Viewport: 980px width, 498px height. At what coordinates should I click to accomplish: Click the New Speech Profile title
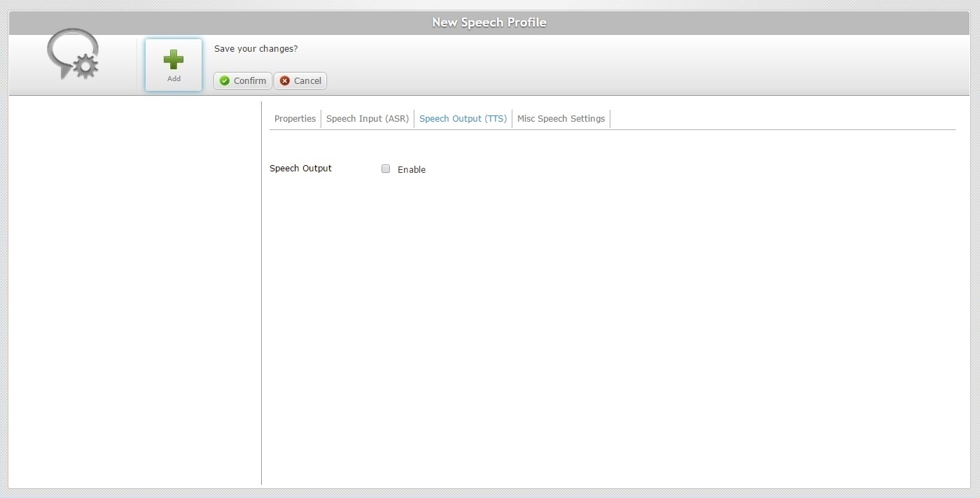(489, 22)
